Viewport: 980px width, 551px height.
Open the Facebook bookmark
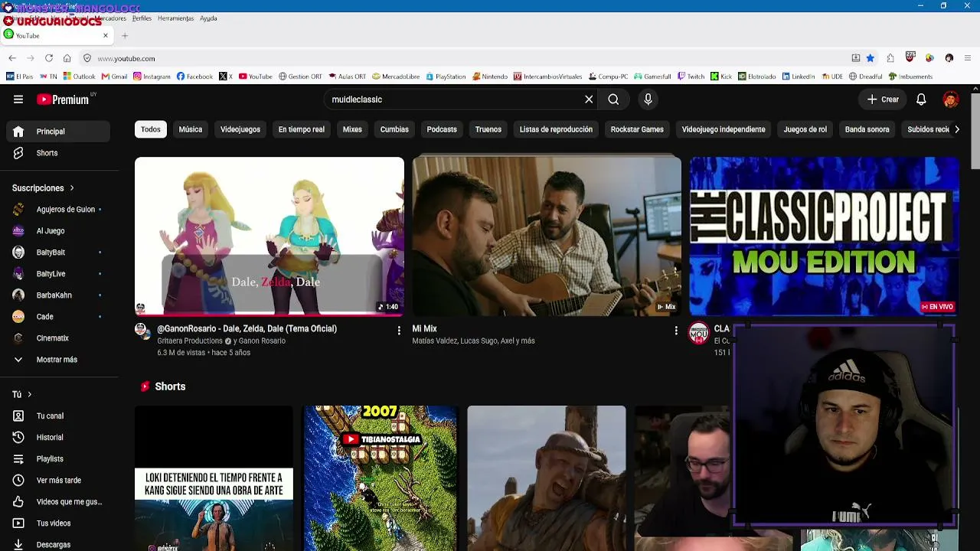[x=194, y=77]
